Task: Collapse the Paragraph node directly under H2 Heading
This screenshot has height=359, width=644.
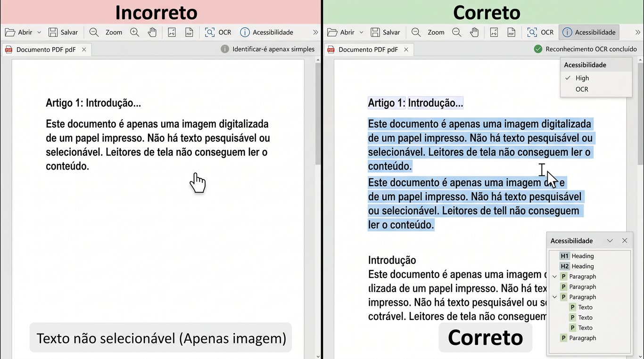Action: [555, 277]
